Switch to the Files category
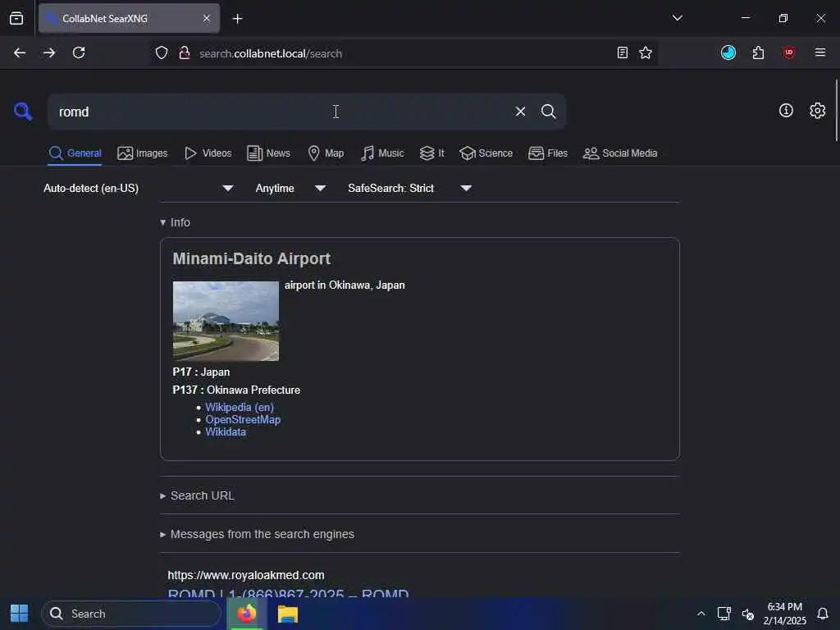The width and height of the screenshot is (840, 630). tap(547, 153)
